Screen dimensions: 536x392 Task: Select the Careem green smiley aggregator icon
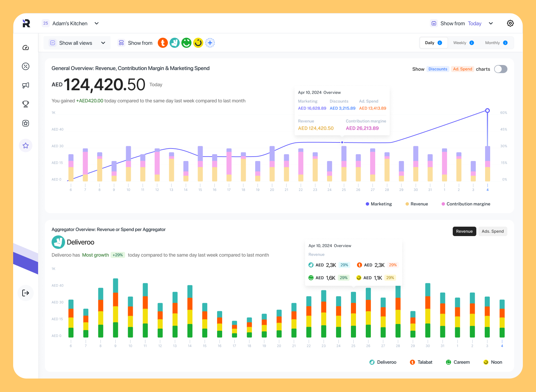186,43
